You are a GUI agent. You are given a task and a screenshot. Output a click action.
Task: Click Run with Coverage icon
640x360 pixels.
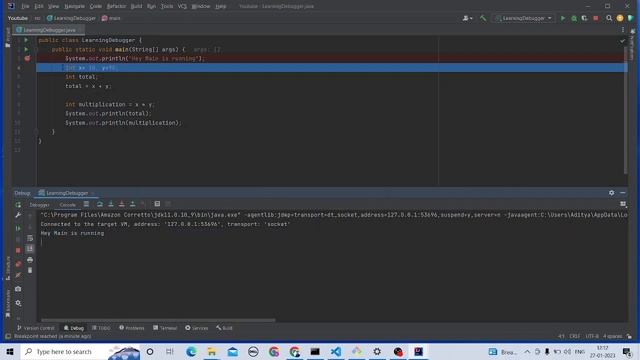[584, 18]
